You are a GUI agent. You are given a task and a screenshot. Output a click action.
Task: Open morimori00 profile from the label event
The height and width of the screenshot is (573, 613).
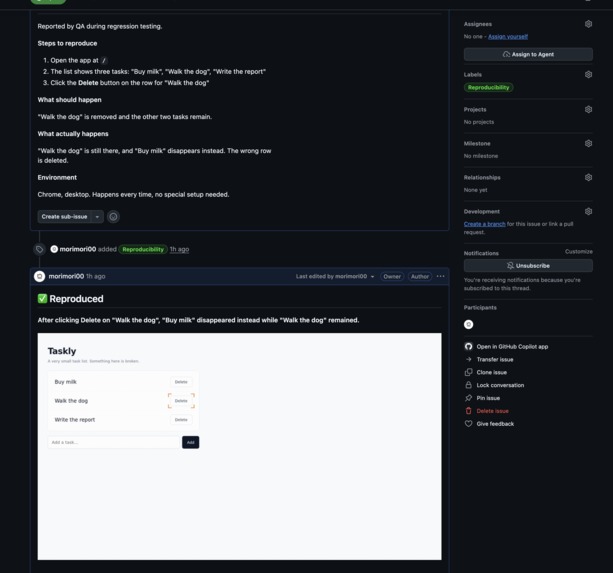[78, 249]
